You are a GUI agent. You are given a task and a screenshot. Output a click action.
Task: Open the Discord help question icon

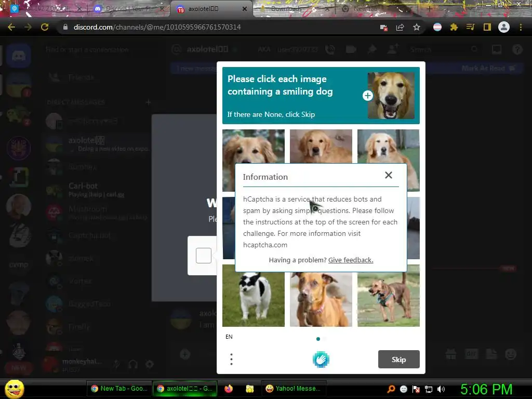click(517, 49)
